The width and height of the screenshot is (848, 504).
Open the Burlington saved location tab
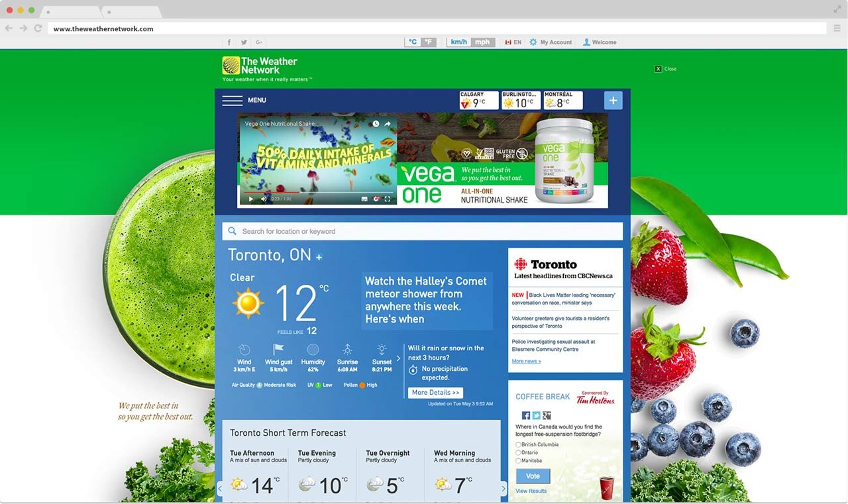[x=521, y=100]
